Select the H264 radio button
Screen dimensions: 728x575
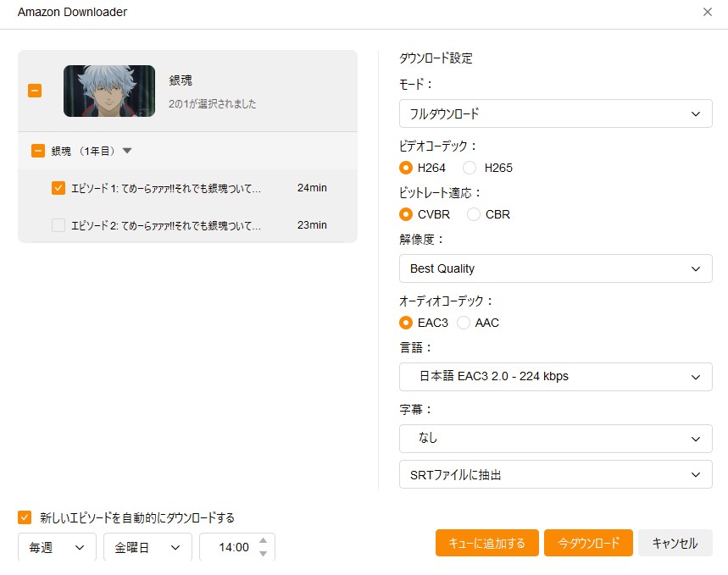tap(406, 168)
